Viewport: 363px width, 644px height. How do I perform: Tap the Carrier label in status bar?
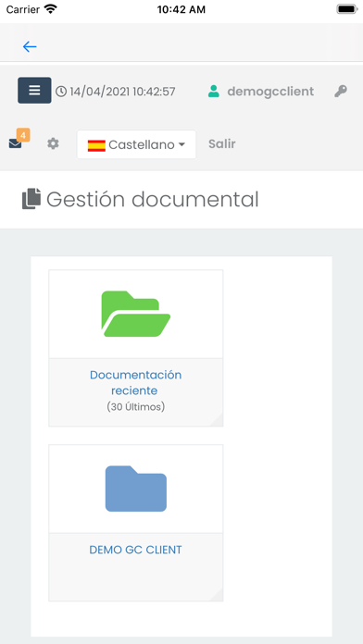coord(22,9)
